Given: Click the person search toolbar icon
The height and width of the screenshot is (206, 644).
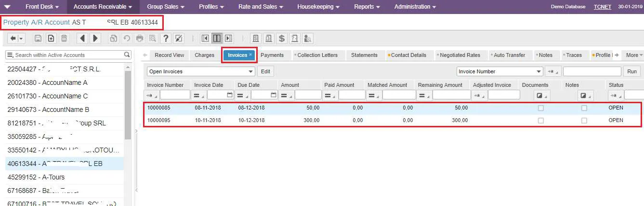Looking at the screenshot, I should point(308,38).
